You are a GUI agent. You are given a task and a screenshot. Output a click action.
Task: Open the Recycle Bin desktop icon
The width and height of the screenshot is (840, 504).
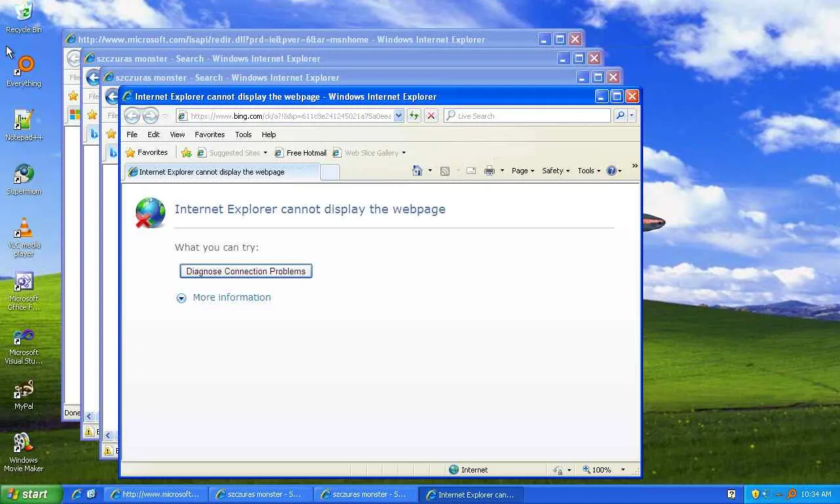(x=24, y=18)
